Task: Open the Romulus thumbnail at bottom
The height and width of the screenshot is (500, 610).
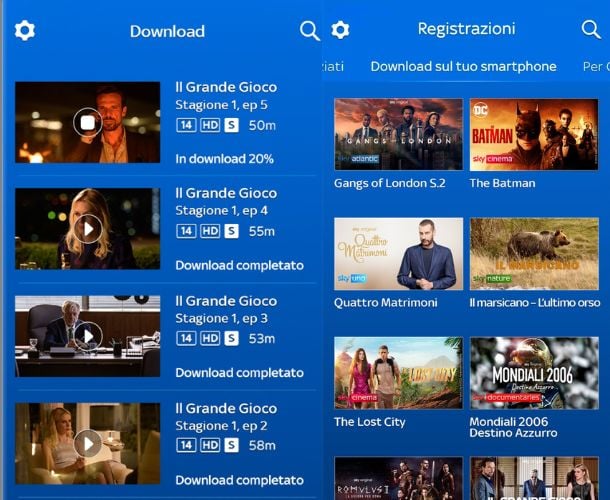Action: point(399,479)
